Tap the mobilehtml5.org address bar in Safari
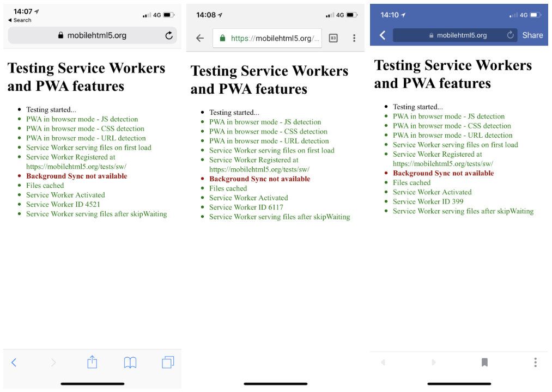The height and width of the screenshot is (392, 552). [93, 35]
